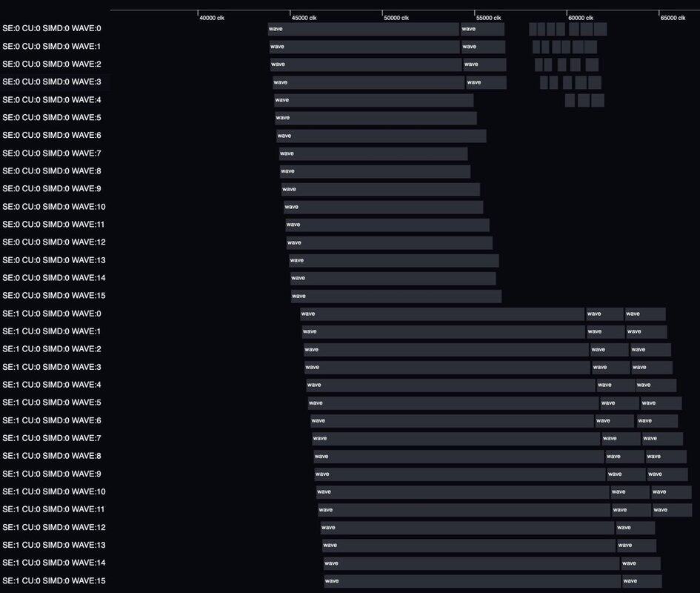
Task: Click the long first wave bar in SE:1 WAVE:12 row
Action: coord(467,527)
